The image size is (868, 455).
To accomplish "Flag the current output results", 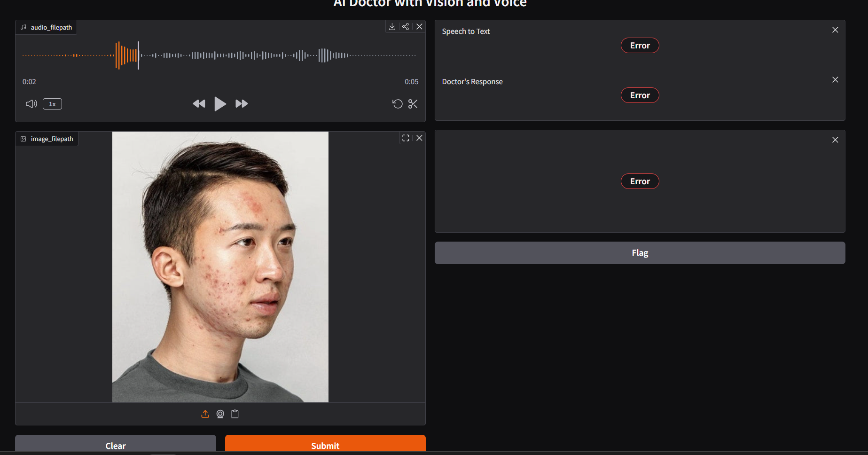I will pyautogui.click(x=640, y=252).
